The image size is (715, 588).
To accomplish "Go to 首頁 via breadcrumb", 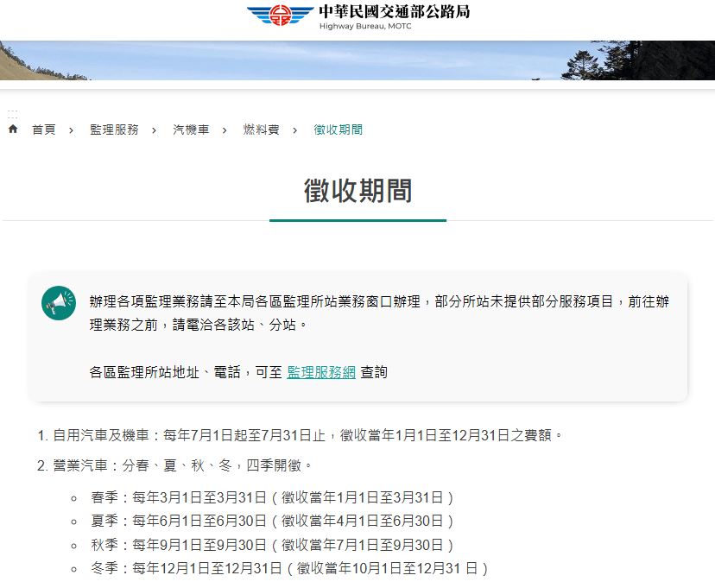I will (x=44, y=130).
